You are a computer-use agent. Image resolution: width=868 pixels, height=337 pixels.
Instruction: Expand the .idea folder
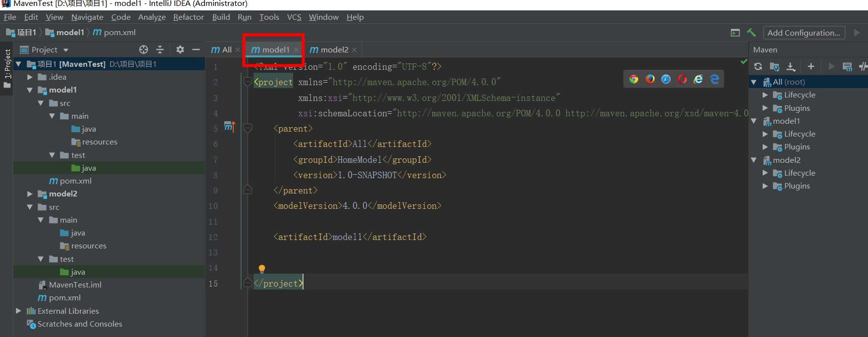30,77
